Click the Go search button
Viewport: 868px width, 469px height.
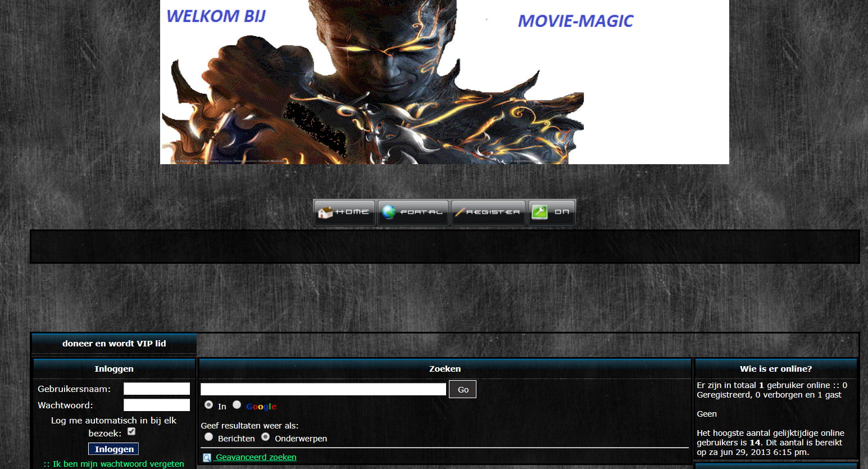pyautogui.click(x=462, y=389)
